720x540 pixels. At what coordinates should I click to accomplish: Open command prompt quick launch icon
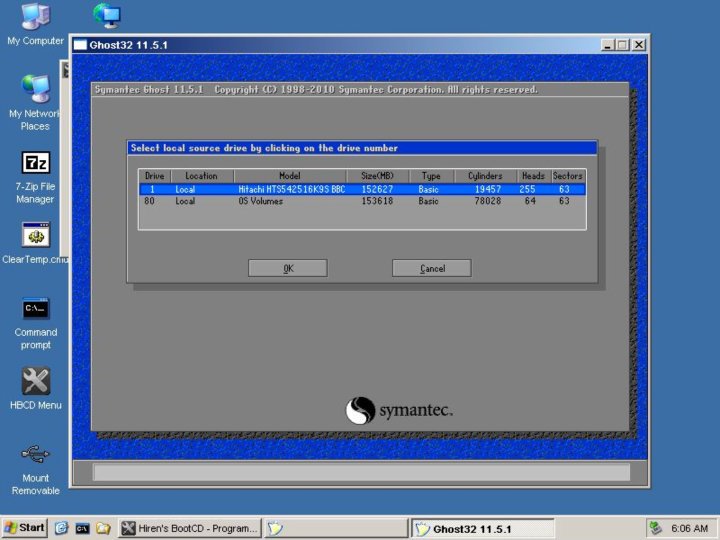82,529
